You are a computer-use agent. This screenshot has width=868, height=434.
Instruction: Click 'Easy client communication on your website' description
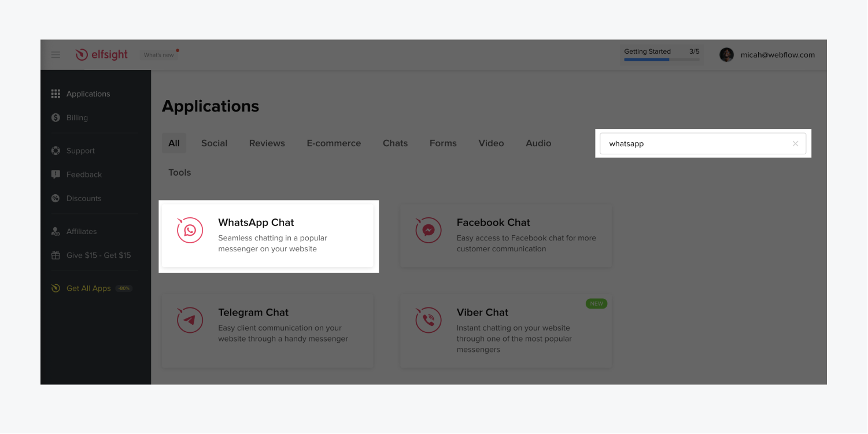pos(283,333)
